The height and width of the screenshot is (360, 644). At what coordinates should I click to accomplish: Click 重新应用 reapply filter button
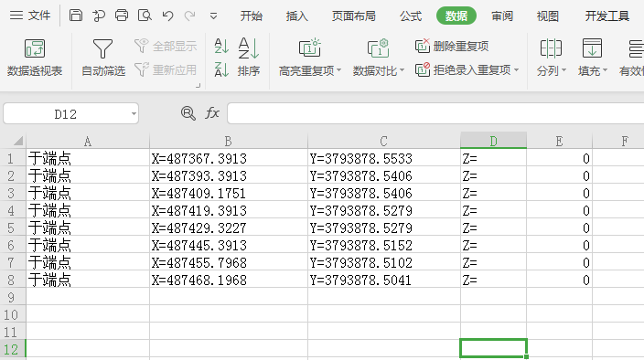[x=166, y=69]
